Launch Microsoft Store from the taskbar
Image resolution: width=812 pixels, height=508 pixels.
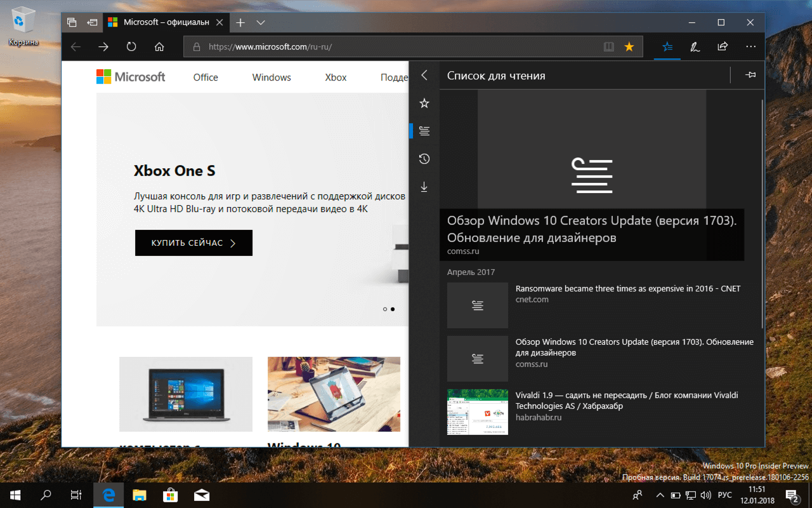(170, 495)
